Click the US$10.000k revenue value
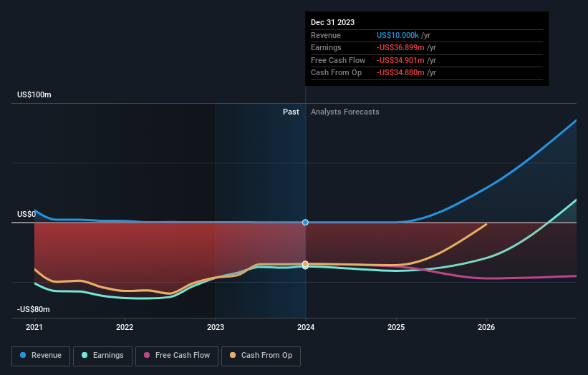The height and width of the screenshot is (375, 588). click(x=397, y=35)
